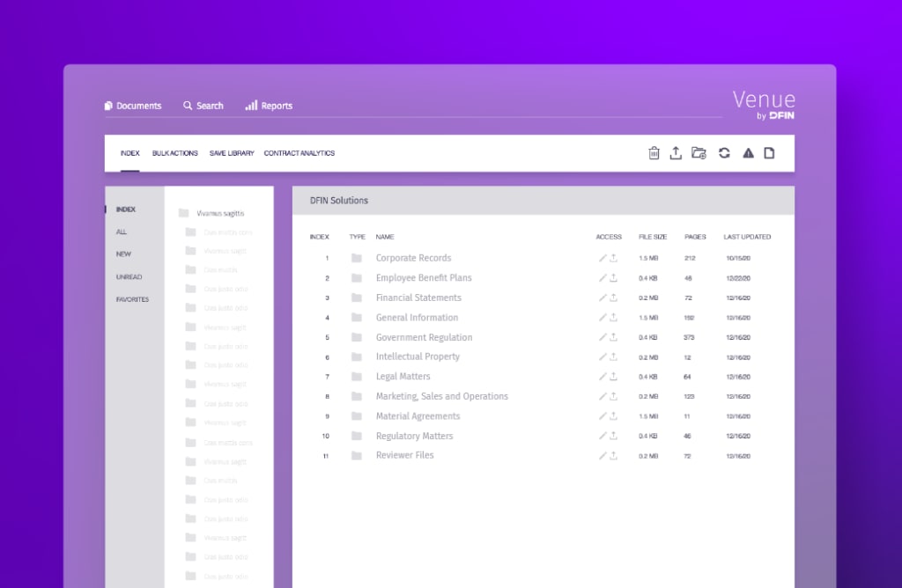Click upload icon for Employee Benefit Plans
This screenshot has height=588, width=902.
pyautogui.click(x=614, y=277)
